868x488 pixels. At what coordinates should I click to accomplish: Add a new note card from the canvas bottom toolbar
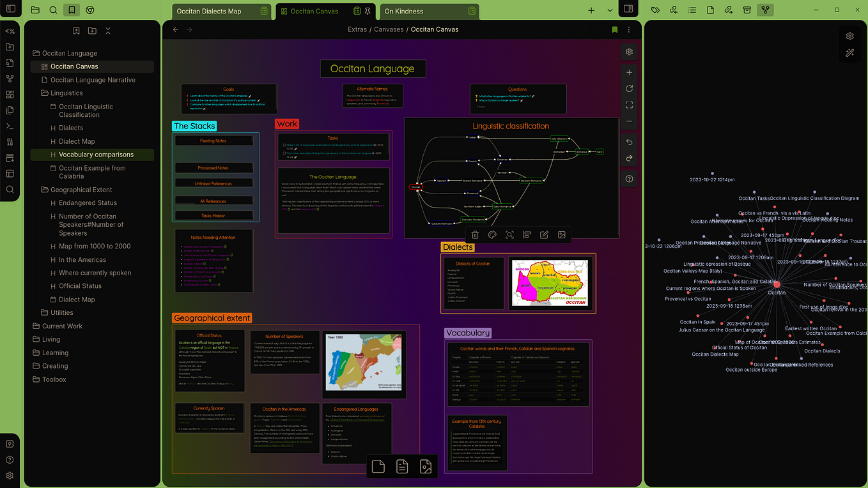378,466
